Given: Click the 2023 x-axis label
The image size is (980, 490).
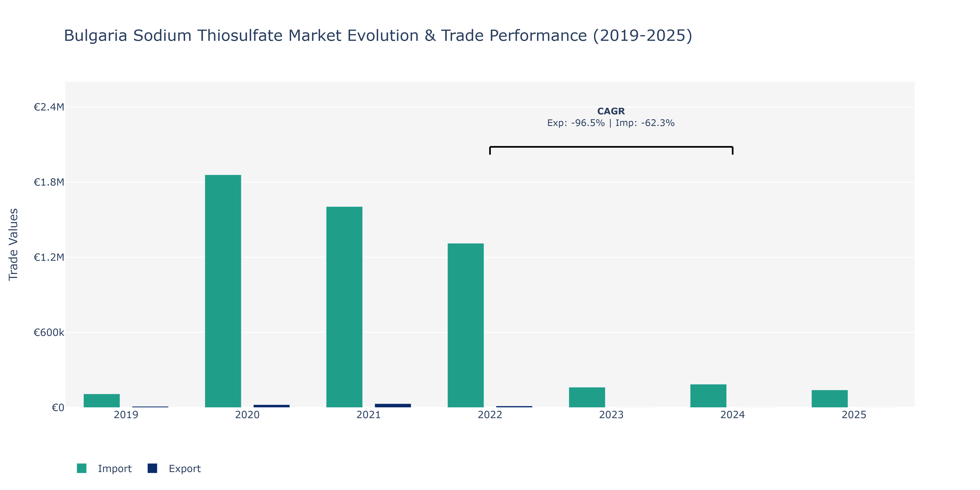Looking at the screenshot, I should (x=611, y=415).
